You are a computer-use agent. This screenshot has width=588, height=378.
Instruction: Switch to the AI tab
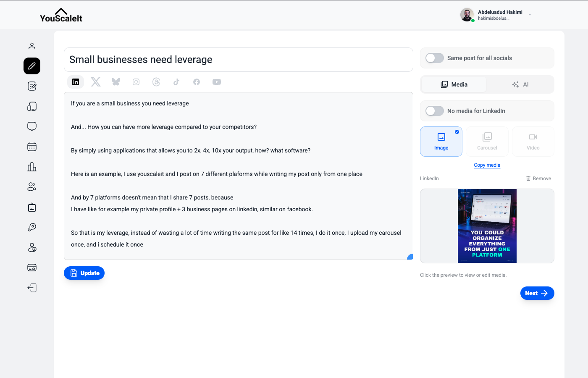520,84
